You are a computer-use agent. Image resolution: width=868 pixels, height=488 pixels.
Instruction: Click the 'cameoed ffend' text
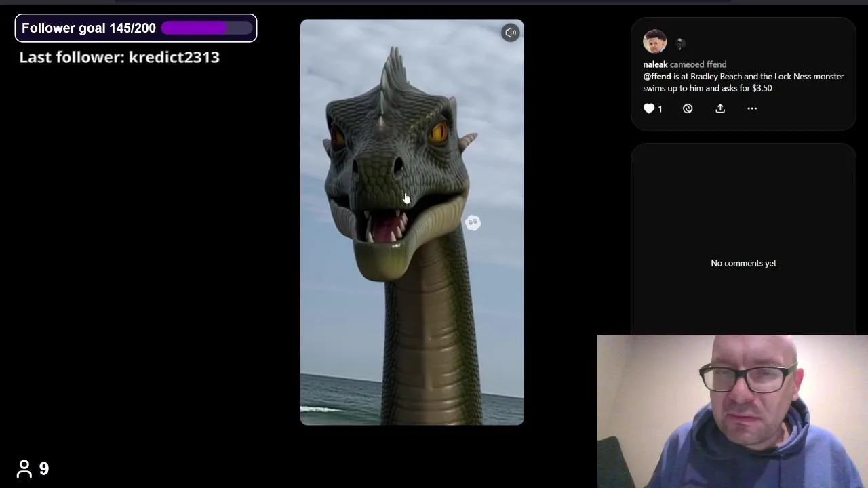(698, 64)
